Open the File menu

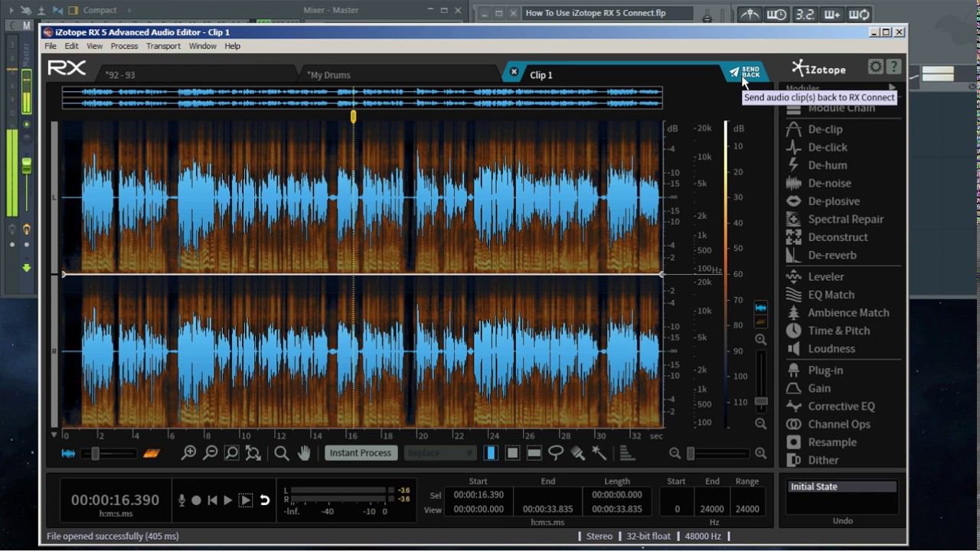click(x=51, y=46)
